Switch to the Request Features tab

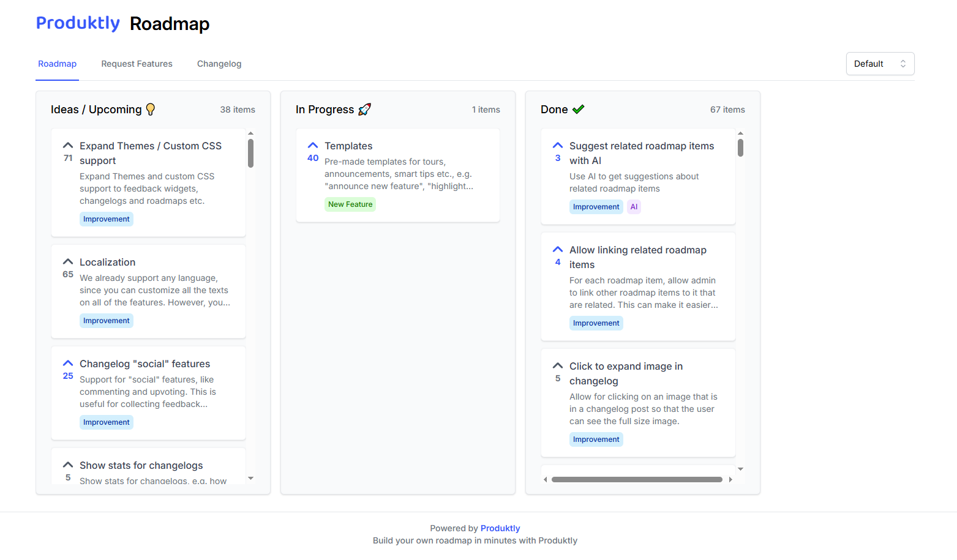(137, 64)
